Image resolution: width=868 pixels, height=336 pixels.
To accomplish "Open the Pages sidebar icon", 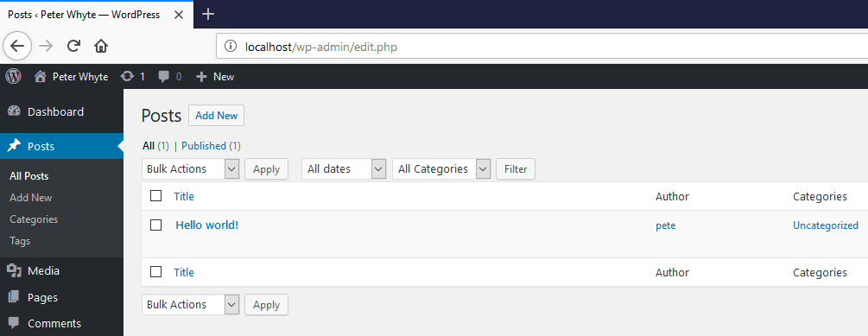I will pos(14,297).
